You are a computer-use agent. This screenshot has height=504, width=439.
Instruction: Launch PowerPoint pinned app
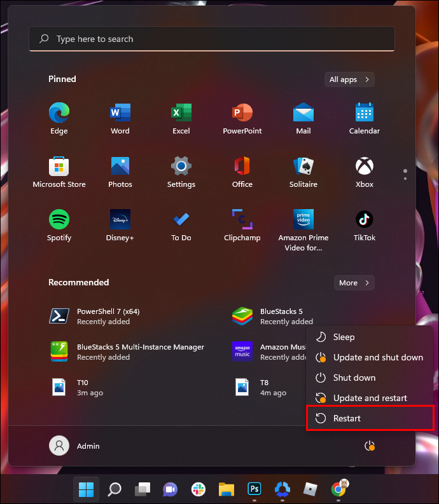pos(242,118)
